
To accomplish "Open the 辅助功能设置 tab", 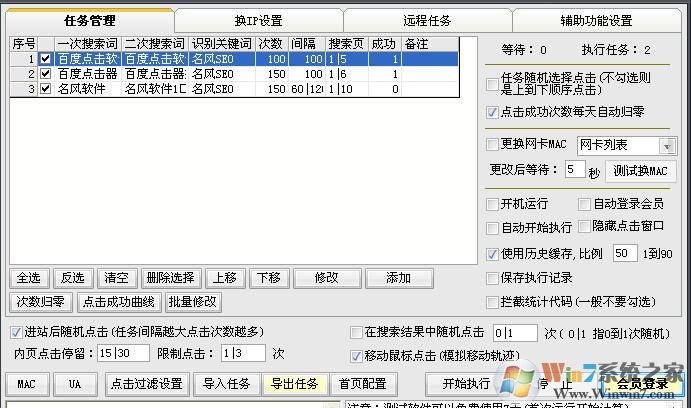I will [596, 20].
